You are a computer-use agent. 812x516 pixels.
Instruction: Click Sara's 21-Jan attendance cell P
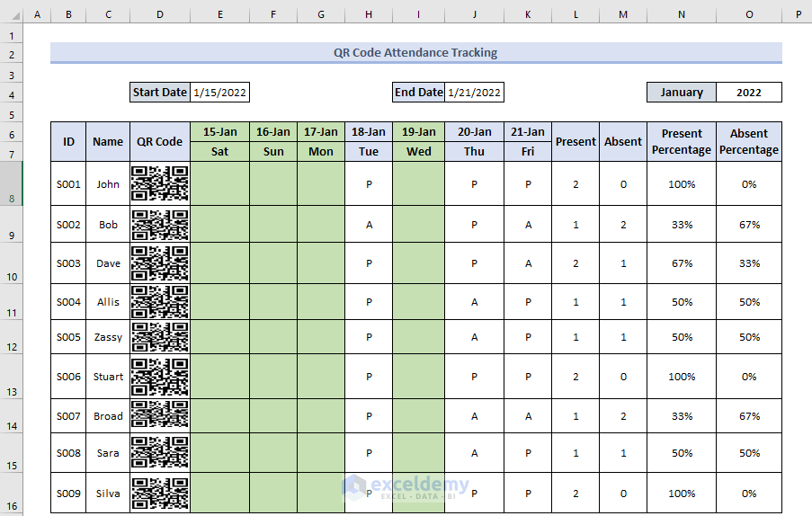click(x=528, y=452)
